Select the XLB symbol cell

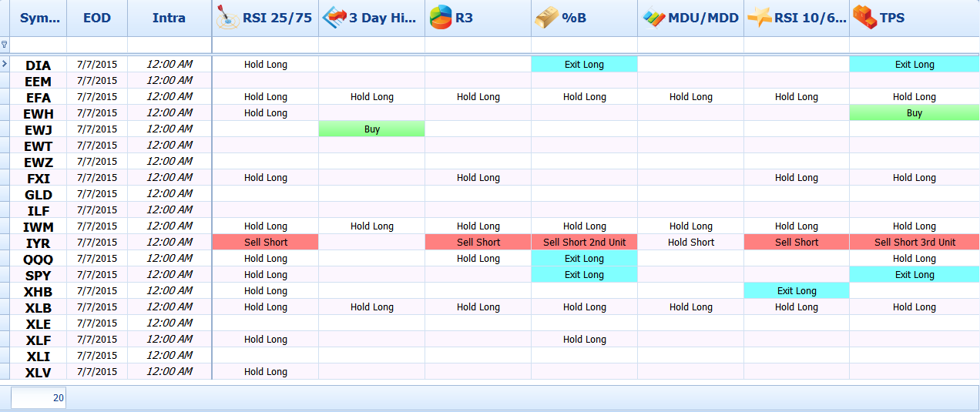[x=39, y=307]
